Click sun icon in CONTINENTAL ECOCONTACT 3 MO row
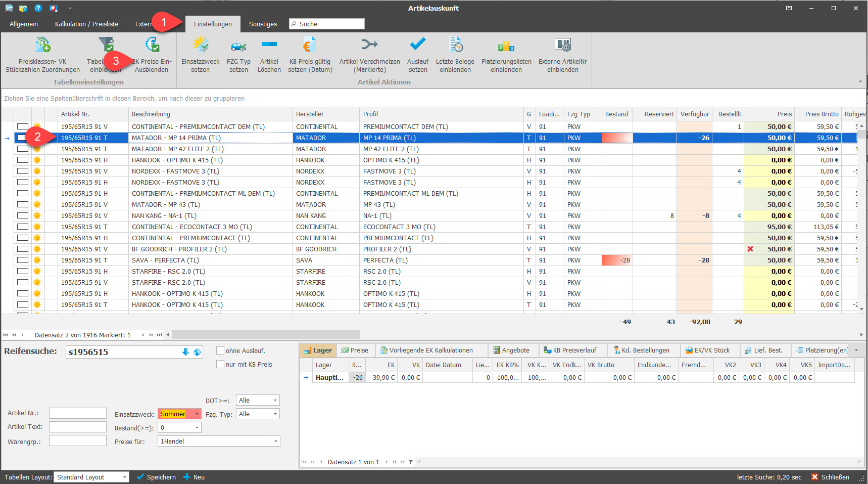This screenshot has height=484, width=868. (x=37, y=227)
